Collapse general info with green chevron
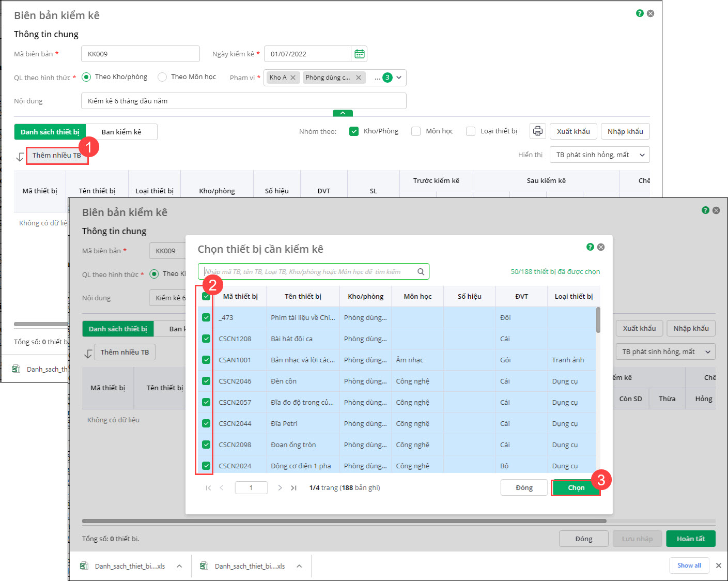 343,113
